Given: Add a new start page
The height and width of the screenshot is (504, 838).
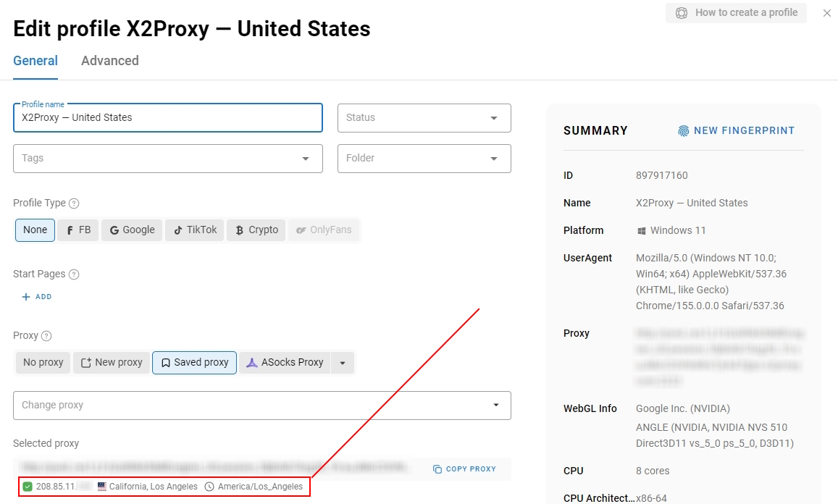Looking at the screenshot, I should tap(37, 297).
